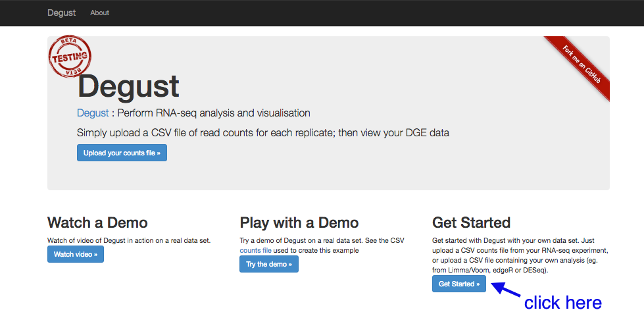Click the Watch video button
This screenshot has width=644, height=314.
point(76,254)
